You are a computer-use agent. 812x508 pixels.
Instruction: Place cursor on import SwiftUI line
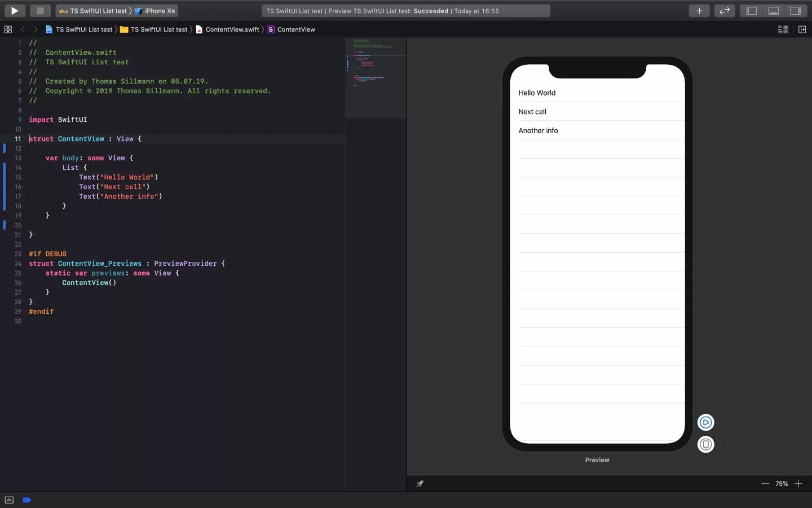pos(58,120)
